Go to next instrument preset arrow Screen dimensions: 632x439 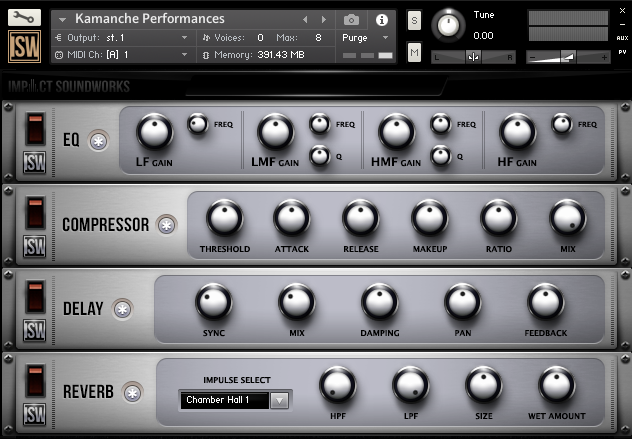[x=324, y=19]
